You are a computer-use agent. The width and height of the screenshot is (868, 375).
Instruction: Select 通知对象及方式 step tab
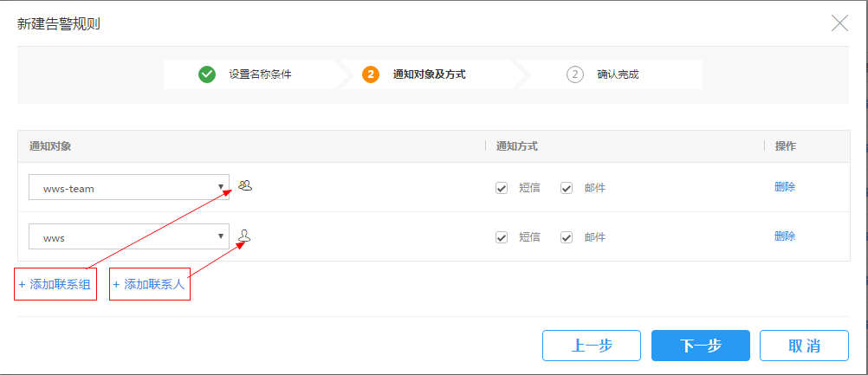[x=429, y=74]
